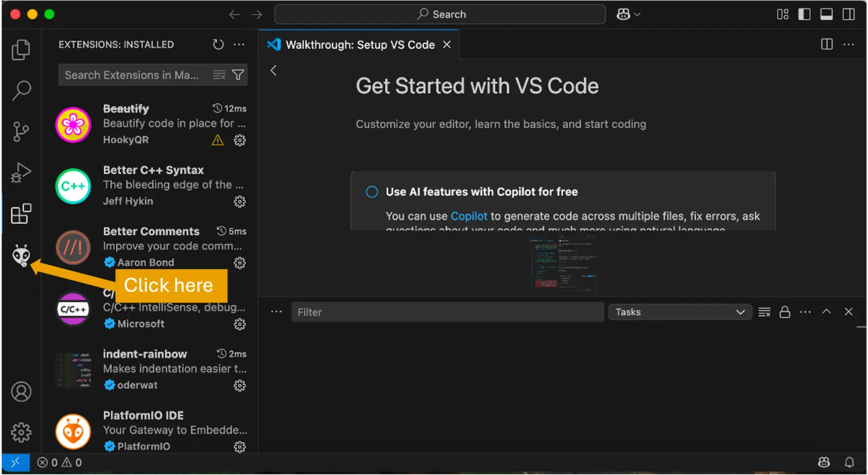Open the Search view in activity bar

(21, 90)
